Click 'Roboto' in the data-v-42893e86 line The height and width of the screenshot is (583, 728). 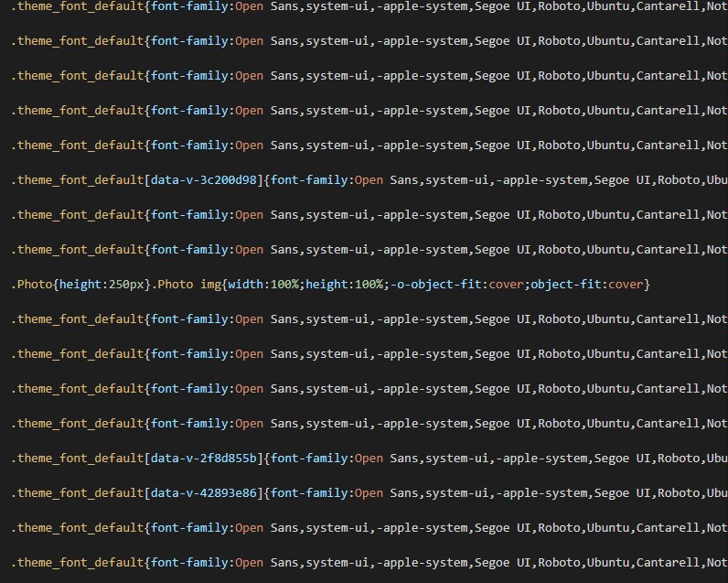[x=679, y=493]
